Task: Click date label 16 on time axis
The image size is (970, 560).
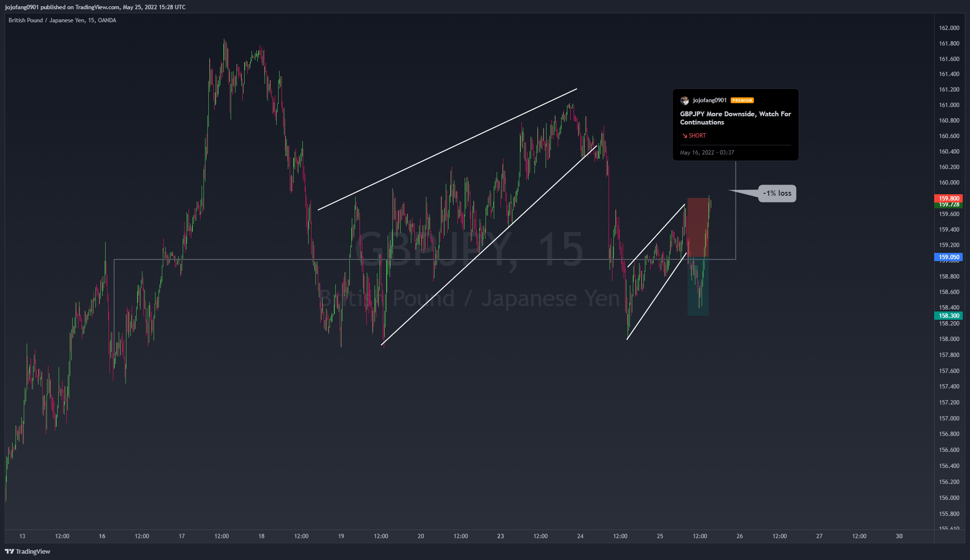Action: (x=102, y=536)
